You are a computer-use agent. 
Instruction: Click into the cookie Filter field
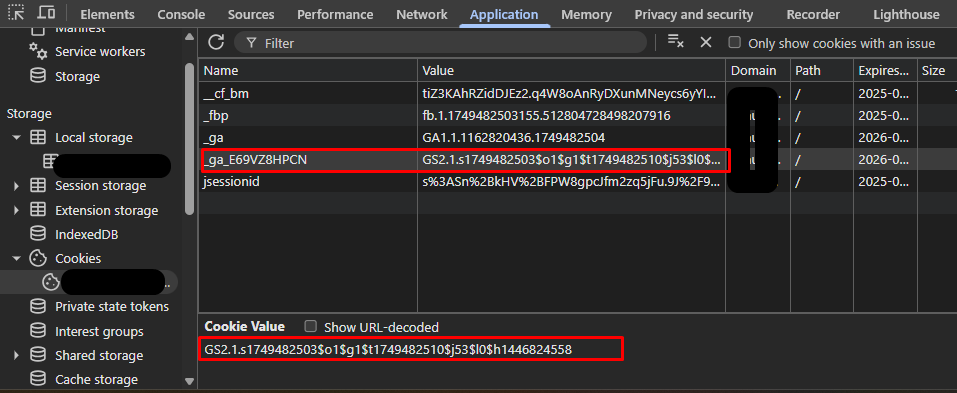pos(440,43)
